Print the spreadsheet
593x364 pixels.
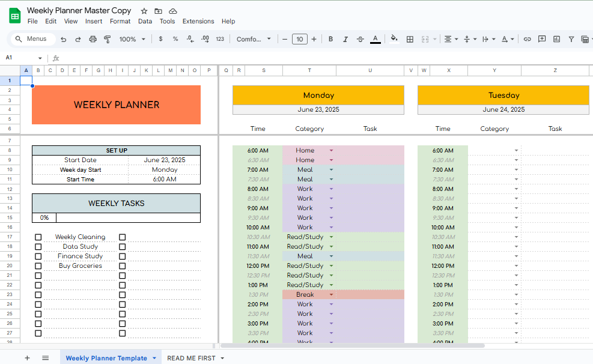click(93, 39)
